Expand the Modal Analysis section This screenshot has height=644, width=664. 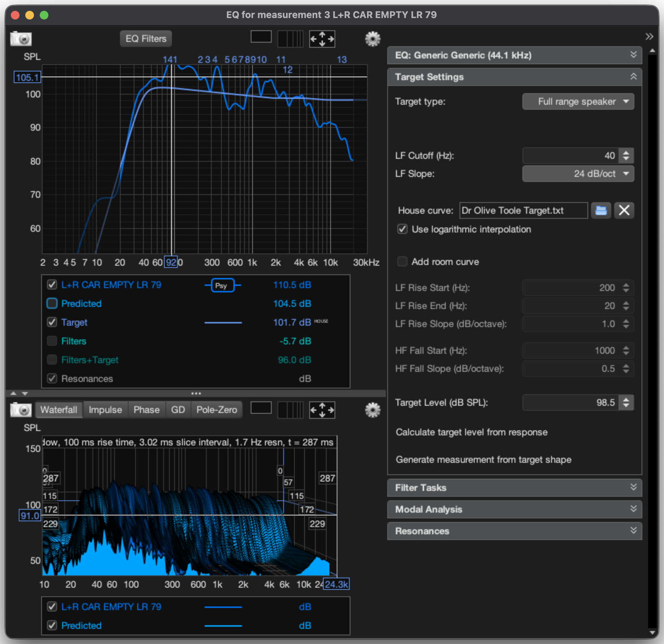pos(514,509)
